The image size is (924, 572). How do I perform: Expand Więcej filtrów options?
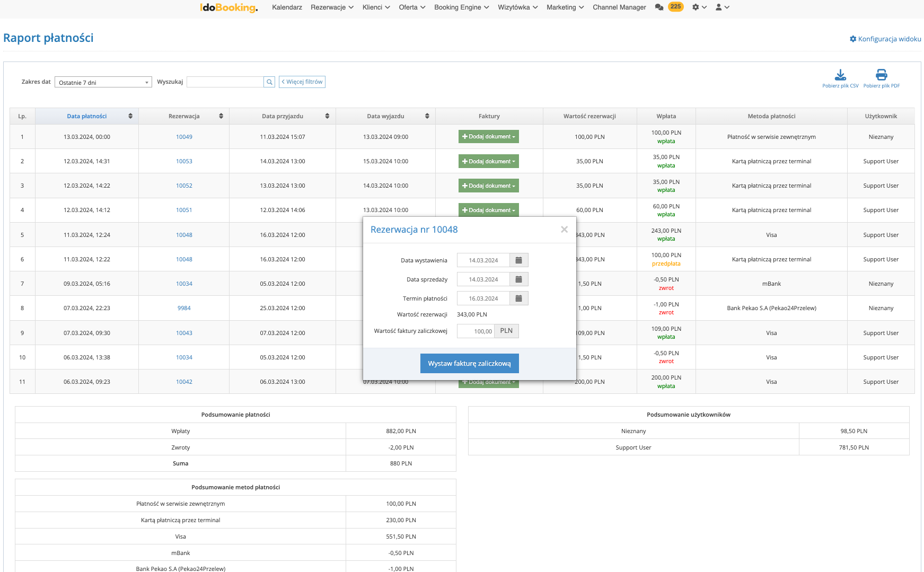pos(302,82)
